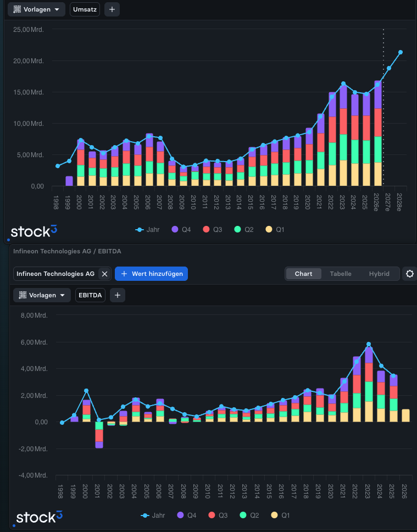417x532 pixels.
Task: Click plus icon next to Umsatz
Action: 112,9
